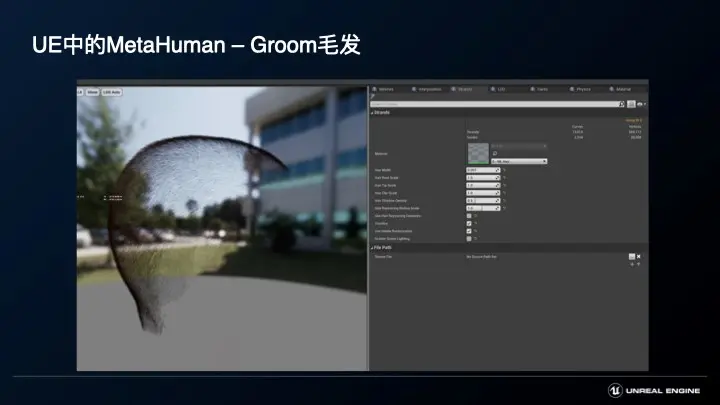Viewport: 720px width, 405px height.
Task: Click the magnifier icon in search bar
Action: (x=622, y=104)
